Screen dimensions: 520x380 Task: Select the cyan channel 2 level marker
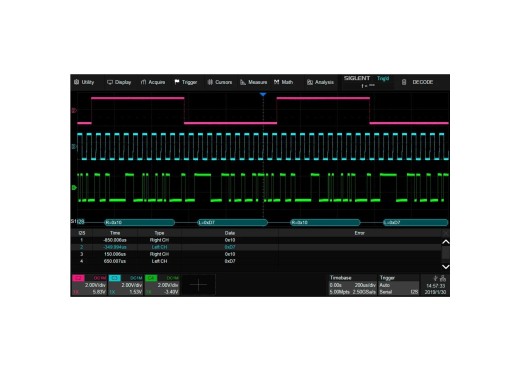click(x=74, y=146)
